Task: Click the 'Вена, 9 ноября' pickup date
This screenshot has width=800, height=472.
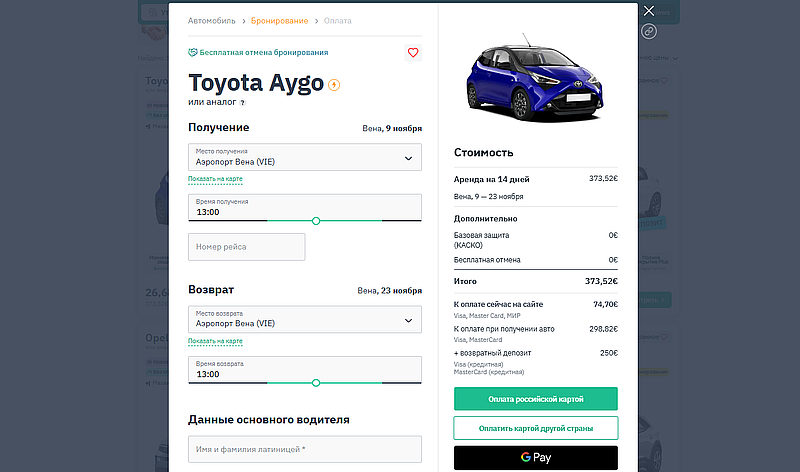Action: [x=392, y=129]
